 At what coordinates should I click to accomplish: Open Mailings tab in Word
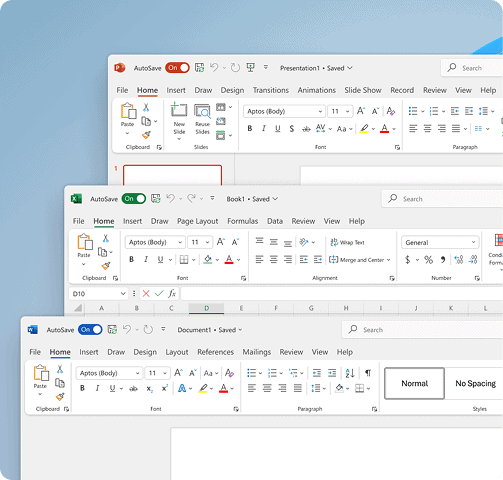[257, 352]
